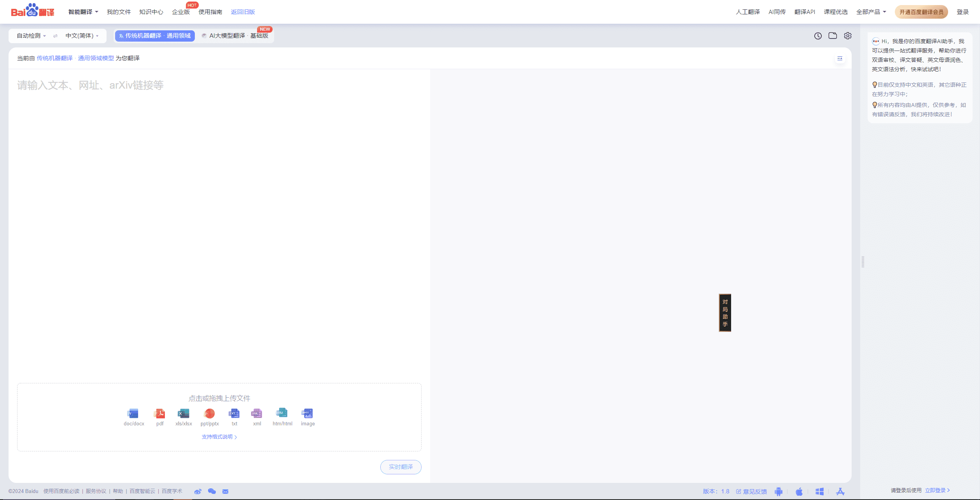Open 服务协议 footer link
This screenshot has height=500, width=980.
(x=96, y=491)
